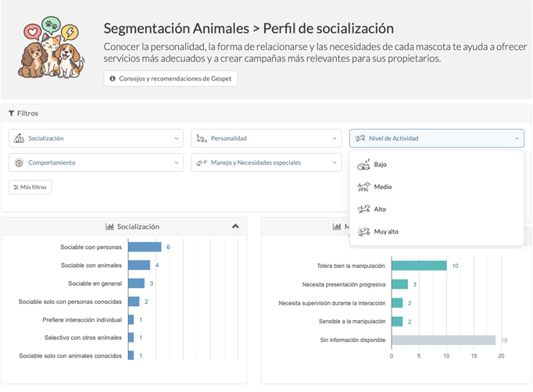Click the Más filtros button
The image size is (533, 392).
tap(30, 187)
